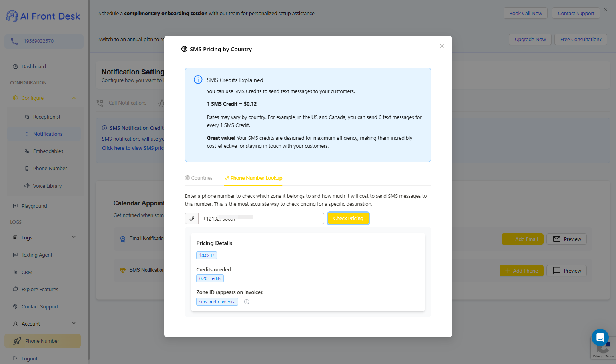Click the info icon beside sms-north-america

[247, 302]
